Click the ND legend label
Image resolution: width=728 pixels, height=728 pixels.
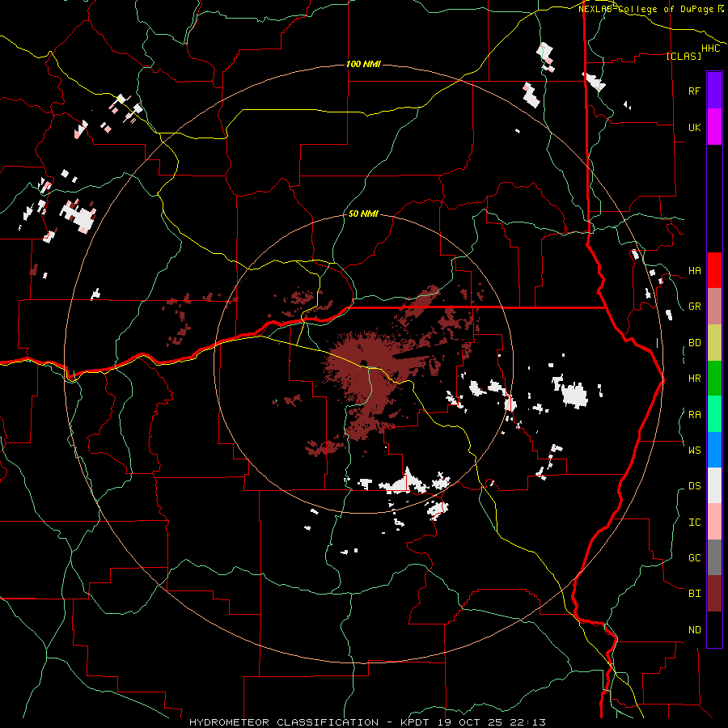tap(694, 630)
